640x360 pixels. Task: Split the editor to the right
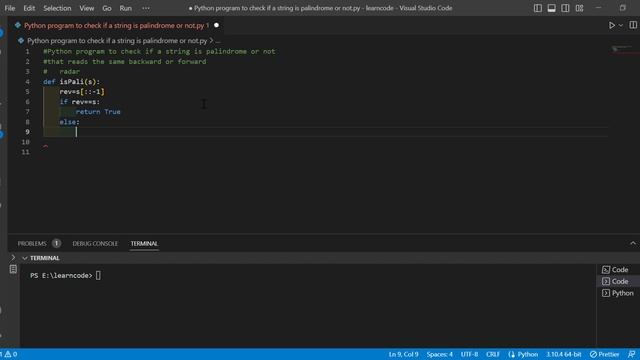tap(633, 25)
